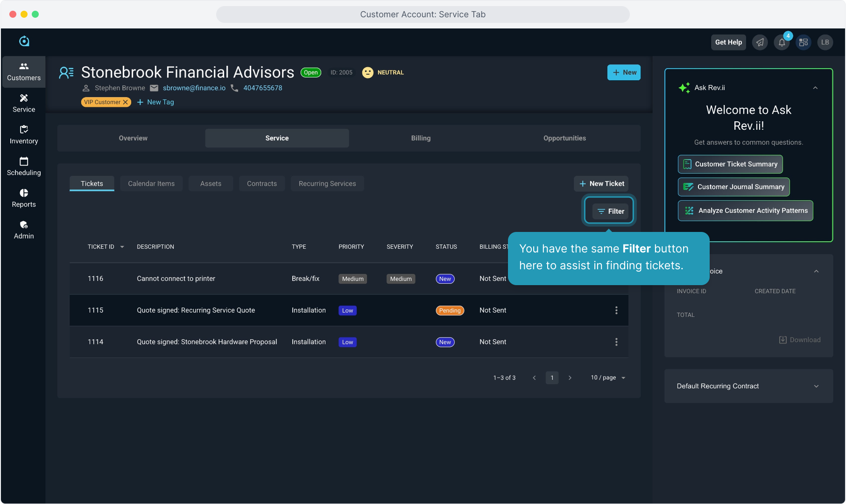This screenshot has width=846, height=504.
Task: Sort by Ticket ID column arrow
Action: (x=122, y=247)
